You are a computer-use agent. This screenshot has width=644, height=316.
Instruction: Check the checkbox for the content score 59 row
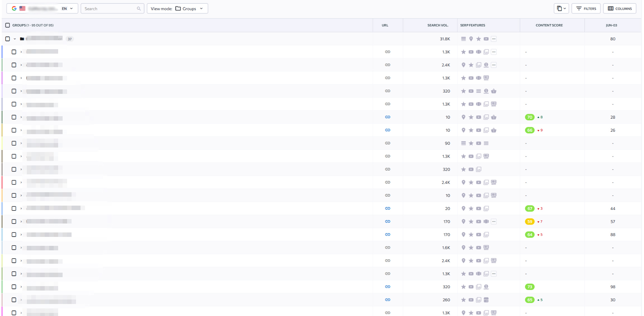click(14, 222)
